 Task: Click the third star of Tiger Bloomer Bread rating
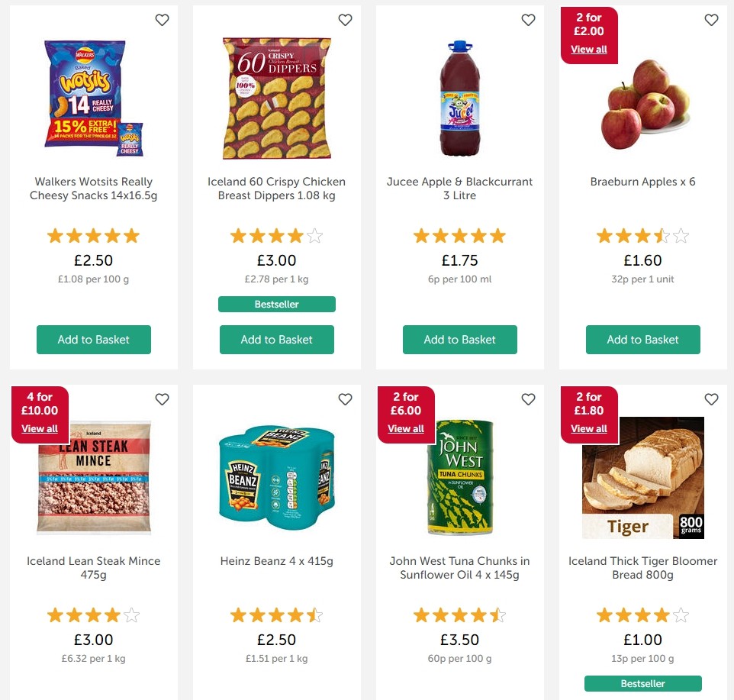pyautogui.click(x=643, y=615)
